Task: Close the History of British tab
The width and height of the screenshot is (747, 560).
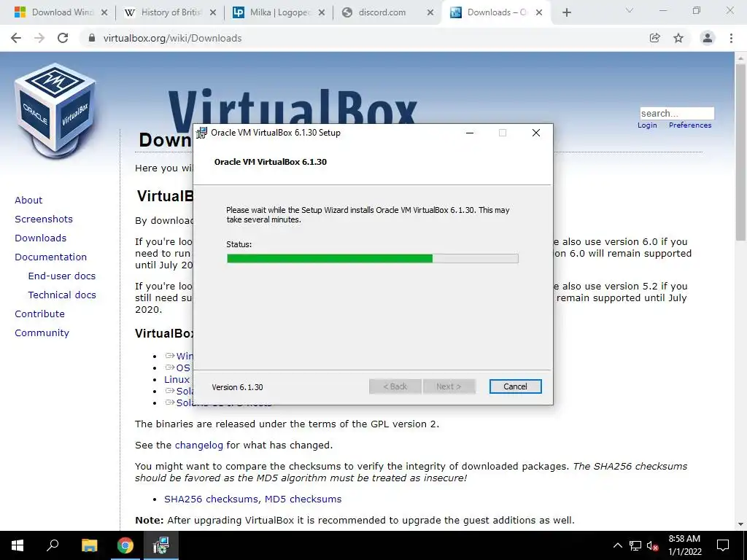Action: 213,13
